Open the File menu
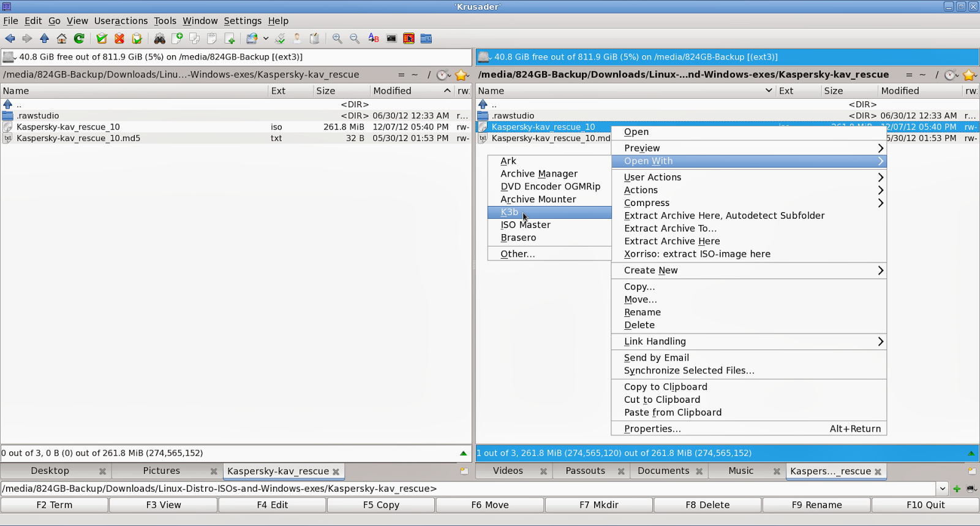The height and width of the screenshot is (526, 980). 10,21
